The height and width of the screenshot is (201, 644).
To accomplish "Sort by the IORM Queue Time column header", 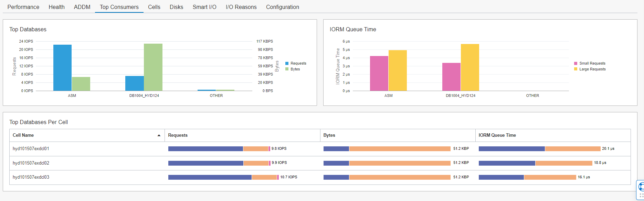I will click(497, 135).
